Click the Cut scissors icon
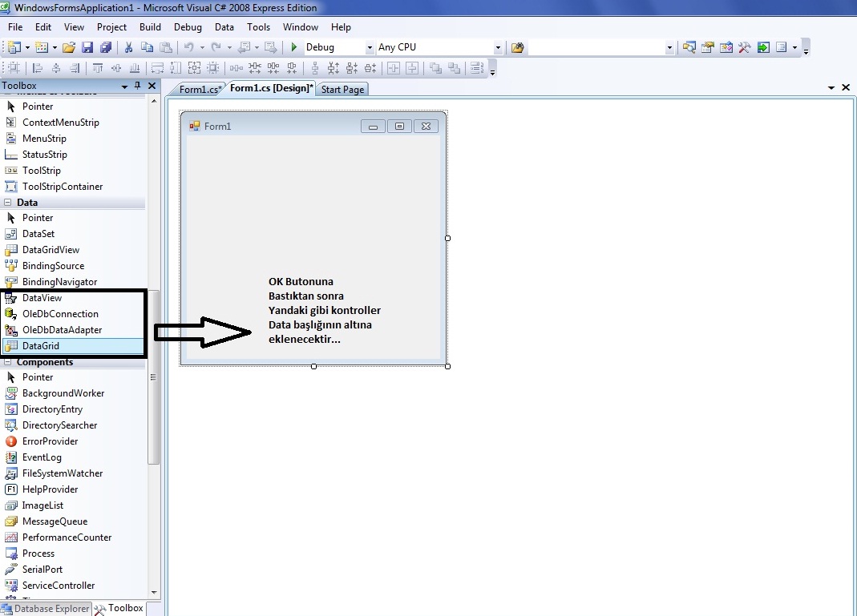Image resolution: width=857 pixels, height=616 pixels. 127,48
